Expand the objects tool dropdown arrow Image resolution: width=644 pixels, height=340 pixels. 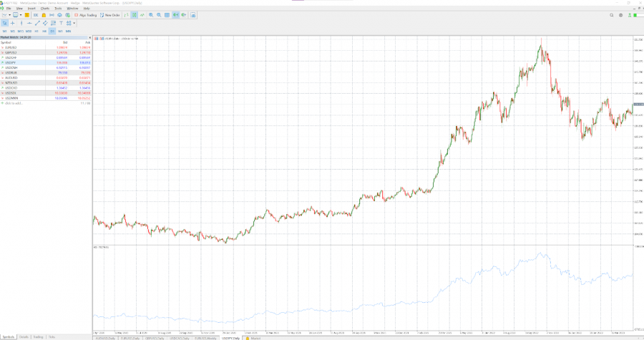(x=74, y=23)
